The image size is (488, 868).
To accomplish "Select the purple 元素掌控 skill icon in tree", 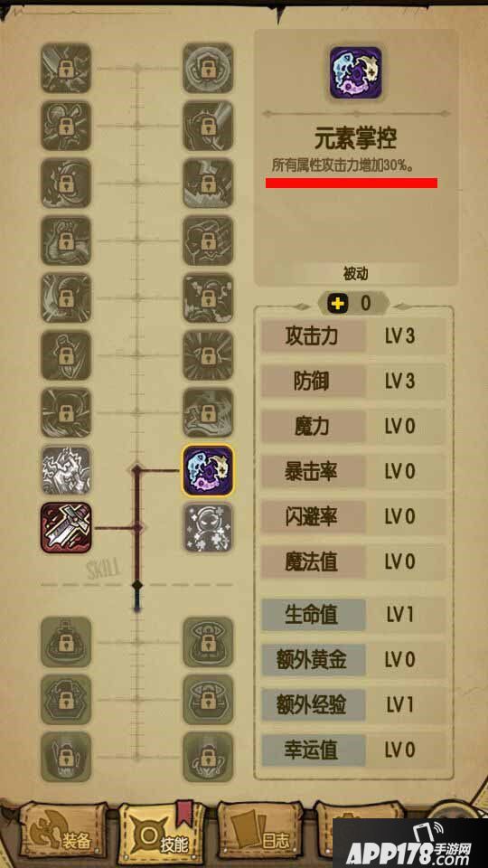I will pos(208,470).
